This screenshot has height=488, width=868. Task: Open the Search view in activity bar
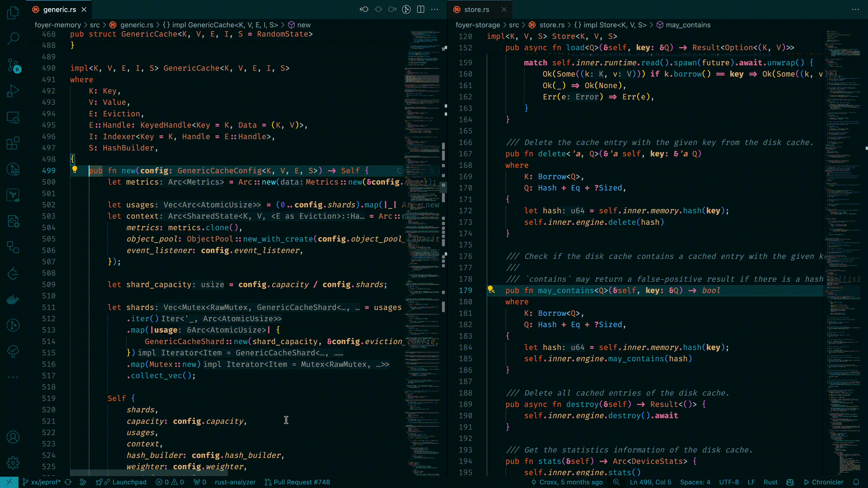(13, 38)
